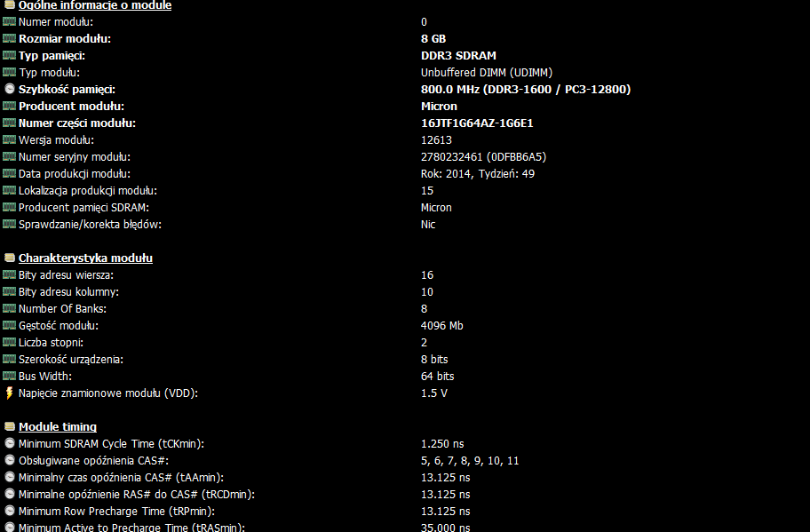Click the chip icon beside Number Of Banks

9,308
